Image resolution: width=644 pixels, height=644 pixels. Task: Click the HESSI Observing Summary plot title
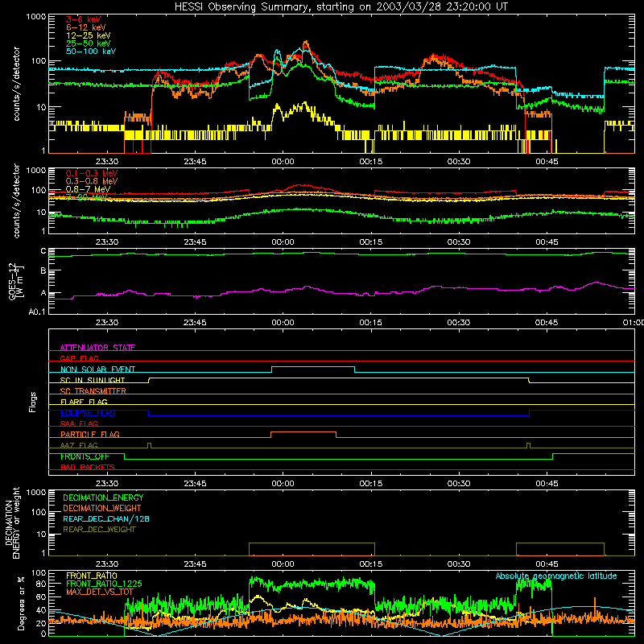[x=341, y=7]
